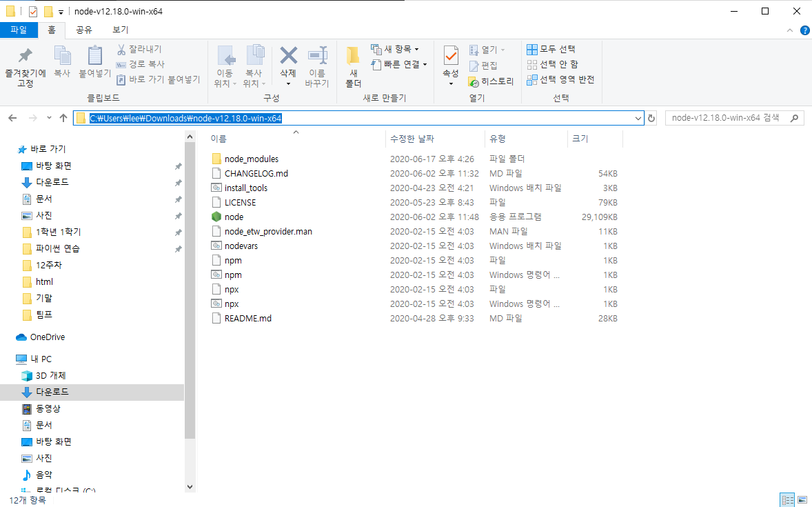Screen dimensions: 812x507
Task: Click 선택 영역 반전 (Invert selection)
Action: tap(560, 79)
